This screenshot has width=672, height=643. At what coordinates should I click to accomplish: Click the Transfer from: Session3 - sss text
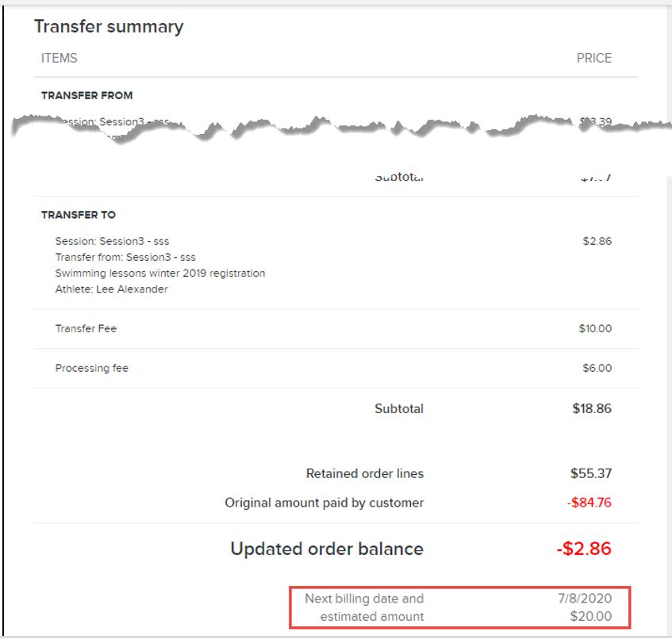125,257
